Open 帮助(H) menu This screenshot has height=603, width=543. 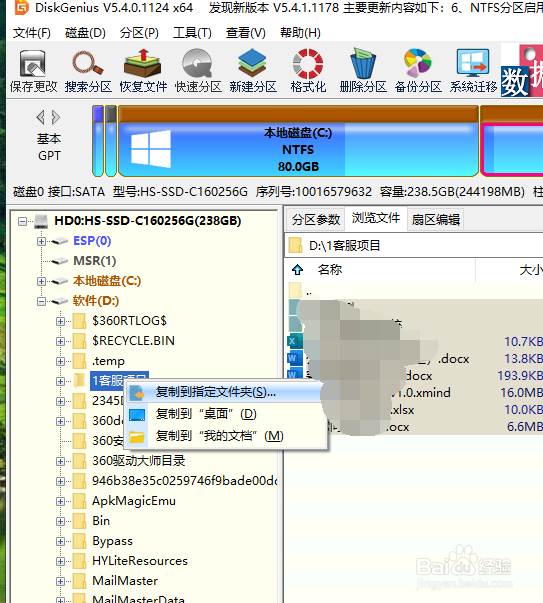click(x=300, y=33)
